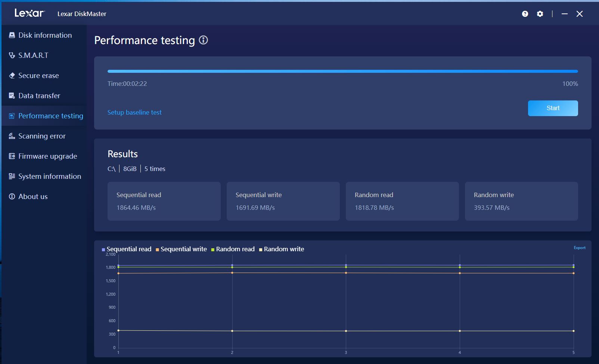Export the chart results
599x364 pixels.
pyautogui.click(x=579, y=248)
